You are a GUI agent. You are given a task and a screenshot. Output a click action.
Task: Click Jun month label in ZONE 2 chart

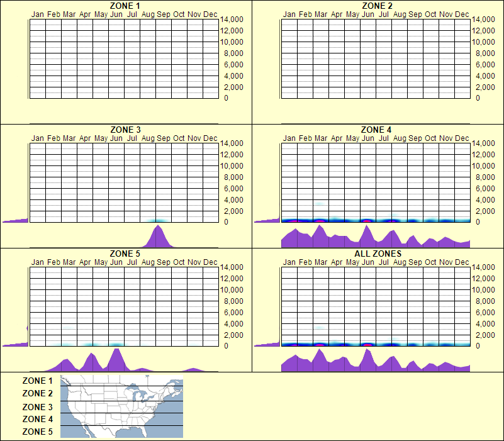click(367, 14)
